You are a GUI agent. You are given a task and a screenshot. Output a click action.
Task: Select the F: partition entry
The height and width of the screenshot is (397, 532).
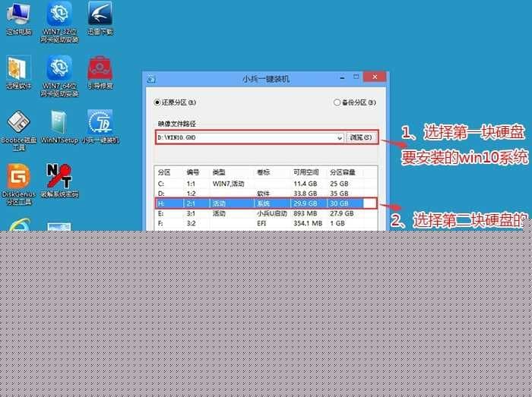click(x=266, y=223)
